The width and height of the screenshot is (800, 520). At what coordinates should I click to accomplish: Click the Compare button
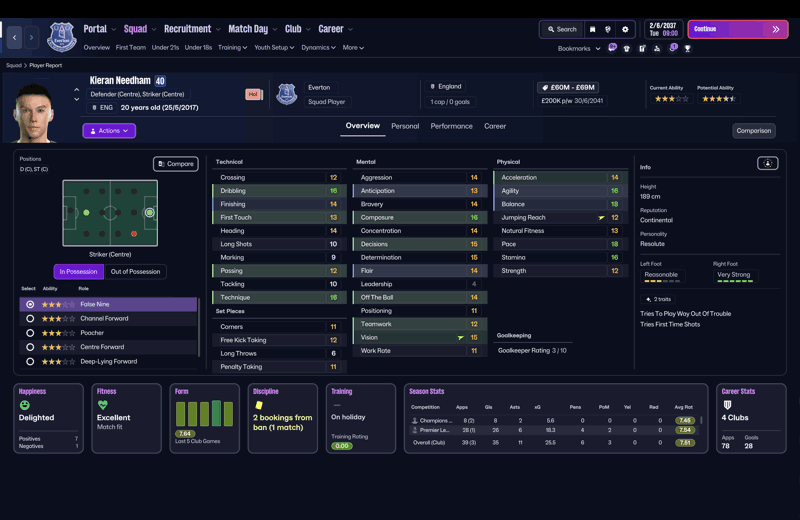[x=176, y=164]
